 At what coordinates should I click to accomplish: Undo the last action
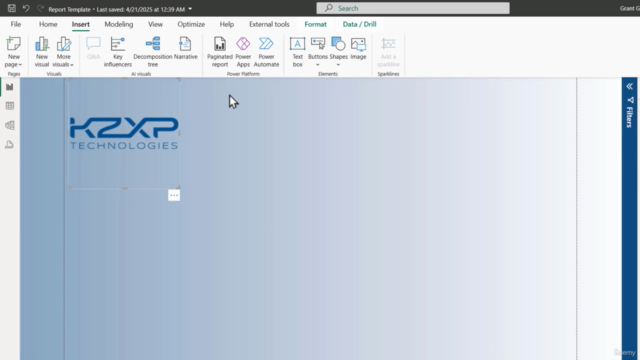point(26,8)
